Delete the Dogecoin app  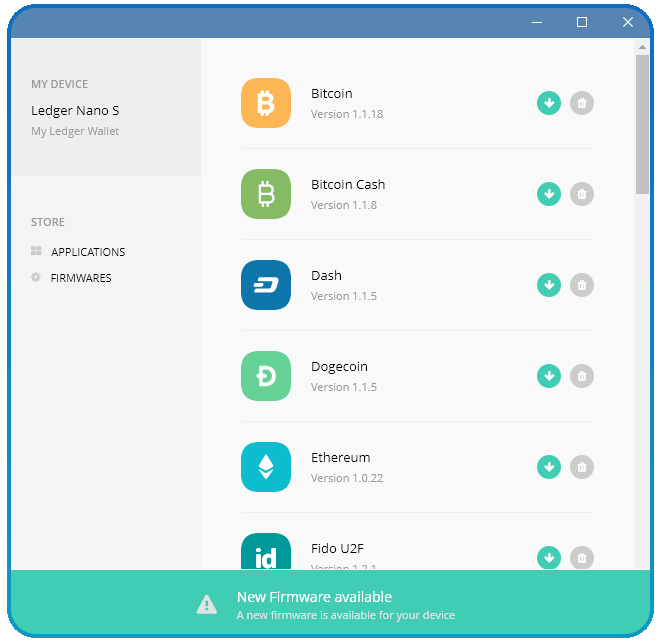(x=582, y=376)
